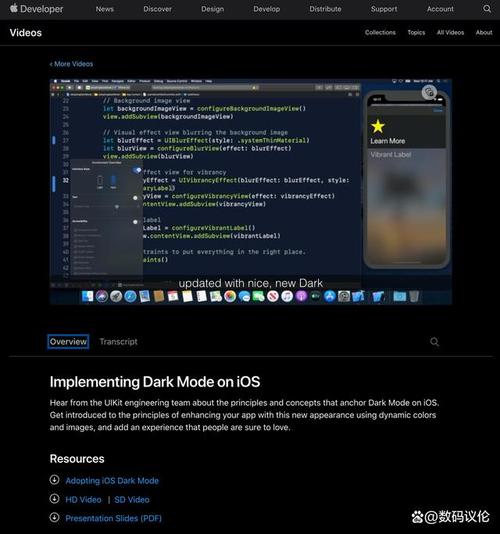
Task: Open Xcode menu in video's menu bar
Action: click(66, 81)
